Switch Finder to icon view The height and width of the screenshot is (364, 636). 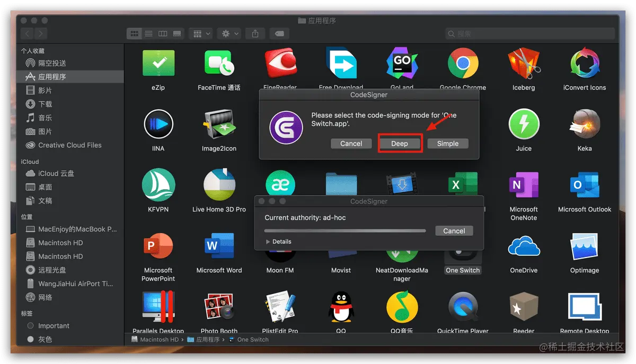[x=134, y=33]
